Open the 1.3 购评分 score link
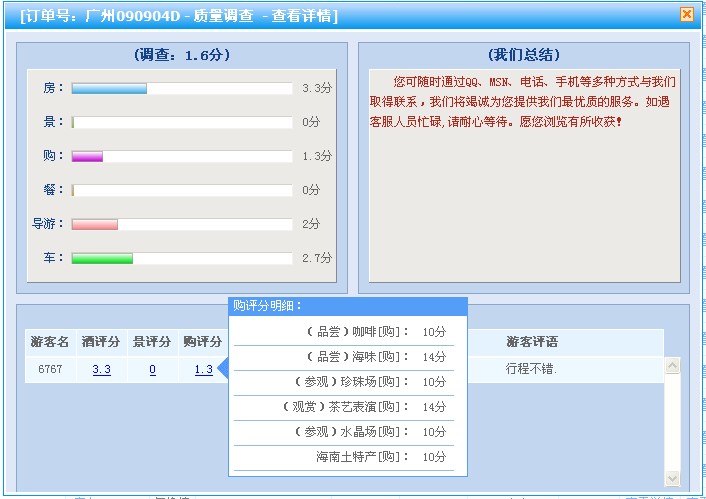 203,370
